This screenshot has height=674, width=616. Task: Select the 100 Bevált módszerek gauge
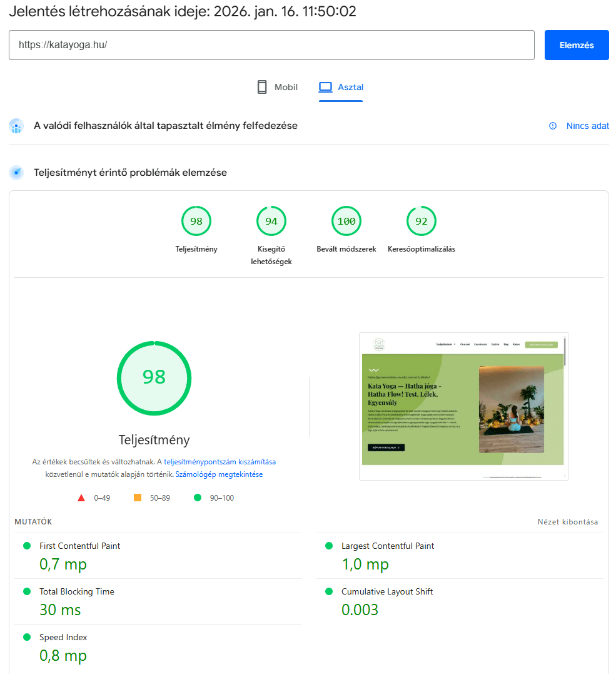[x=346, y=222]
